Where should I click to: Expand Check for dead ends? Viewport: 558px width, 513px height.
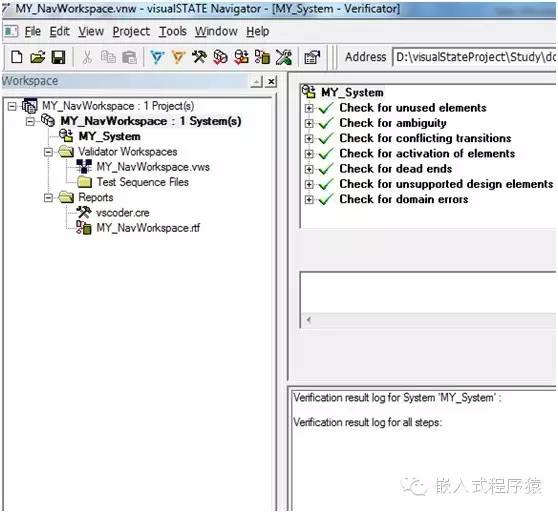[x=309, y=169]
